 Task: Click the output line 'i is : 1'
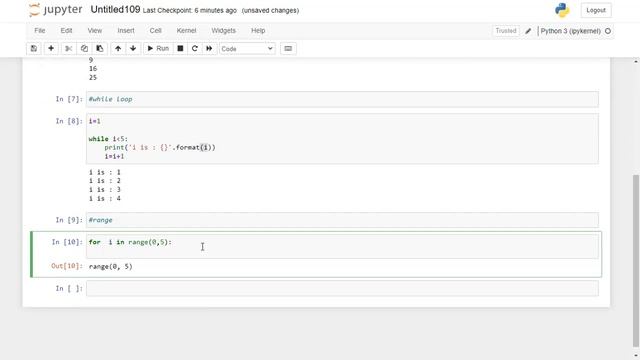click(104, 172)
